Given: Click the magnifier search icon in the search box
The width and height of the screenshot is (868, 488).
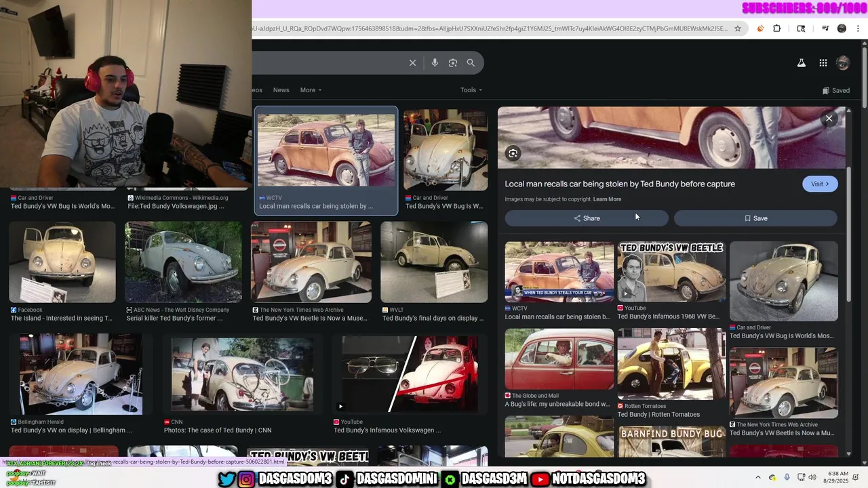Looking at the screenshot, I should pos(471,62).
